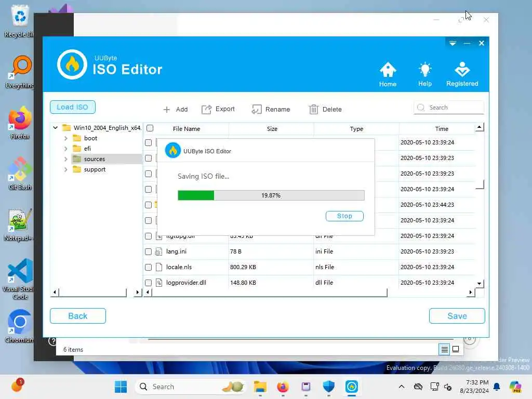
Task: Expand the support folder
Action: coord(66,170)
